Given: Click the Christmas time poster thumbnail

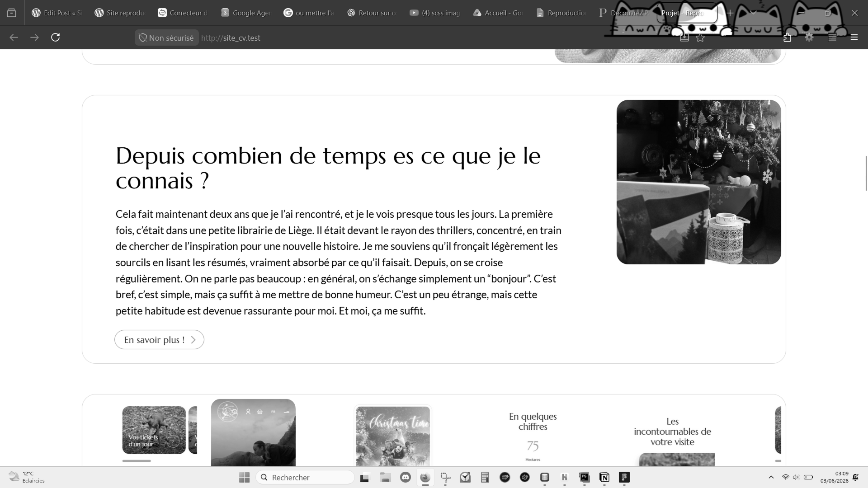Looking at the screenshot, I should pyautogui.click(x=393, y=436).
